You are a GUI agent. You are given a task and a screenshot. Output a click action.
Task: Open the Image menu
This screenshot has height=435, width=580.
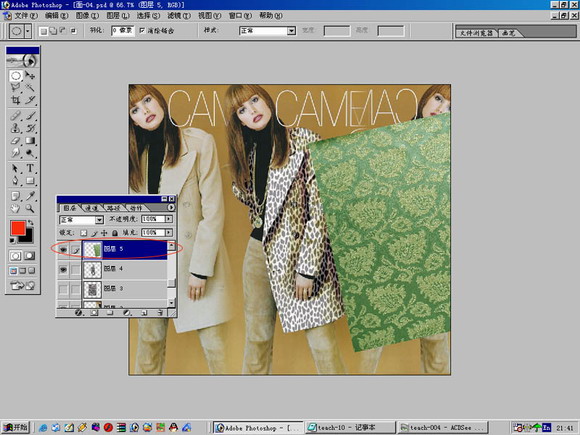click(87, 16)
